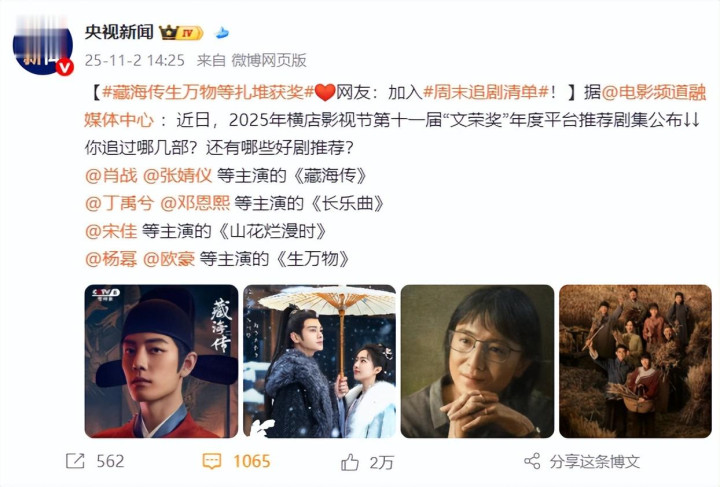View the umbrella couple poster thumbnail

tap(320, 361)
